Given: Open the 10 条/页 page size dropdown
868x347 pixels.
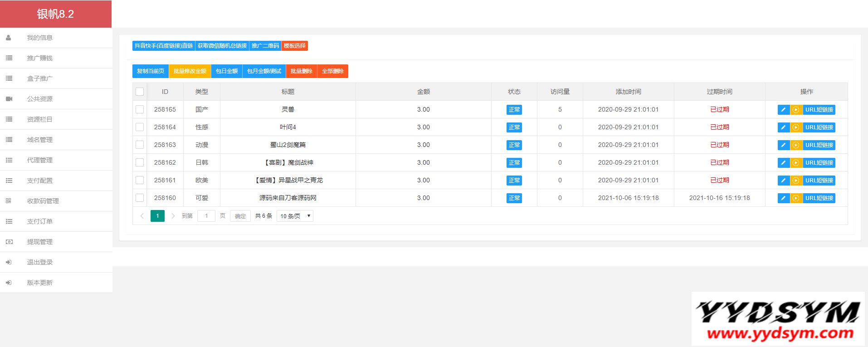Looking at the screenshot, I should click(295, 216).
